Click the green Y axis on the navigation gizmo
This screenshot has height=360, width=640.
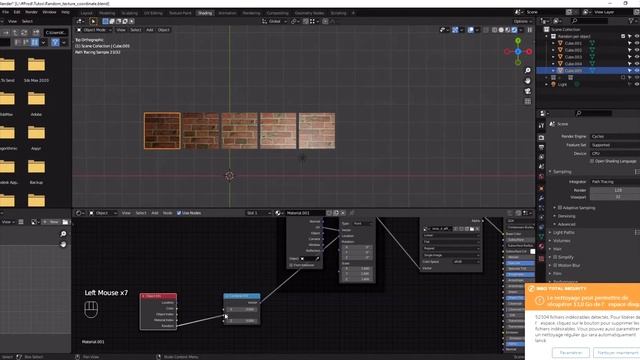click(518, 41)
